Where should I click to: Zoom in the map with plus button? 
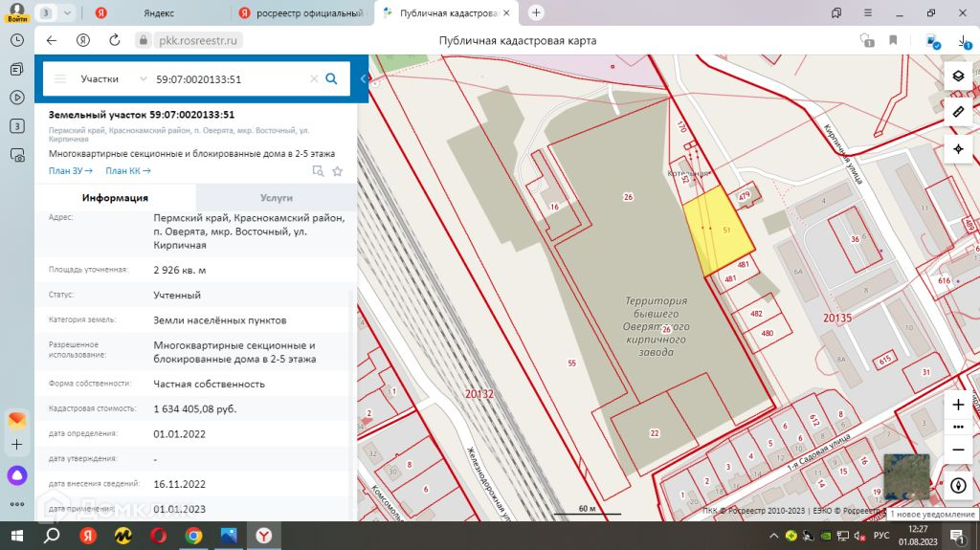(x=958, y=405)
